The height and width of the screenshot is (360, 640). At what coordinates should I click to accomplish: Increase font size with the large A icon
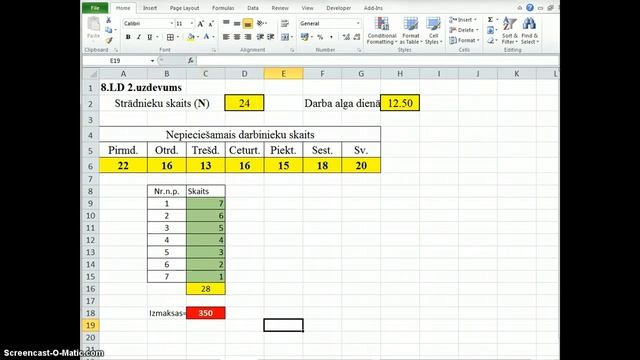coord(200,24)
